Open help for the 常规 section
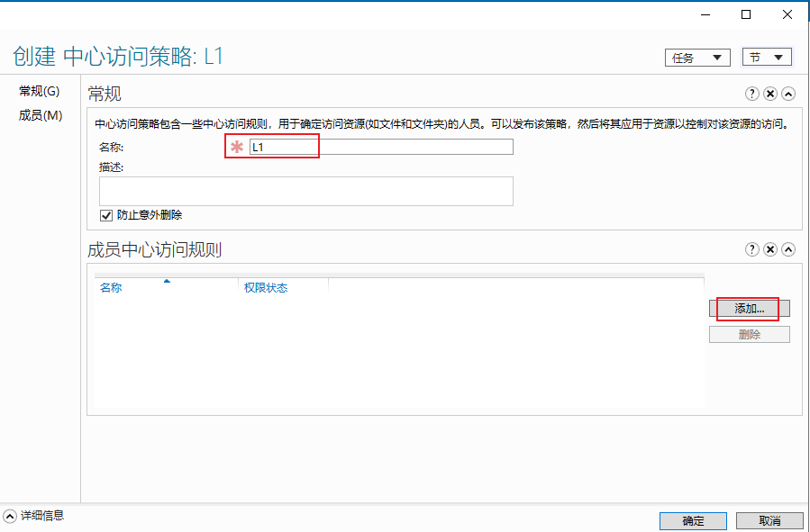Viewport: 810px width, 532px height. pyautogui.click(x=751, y=94)
